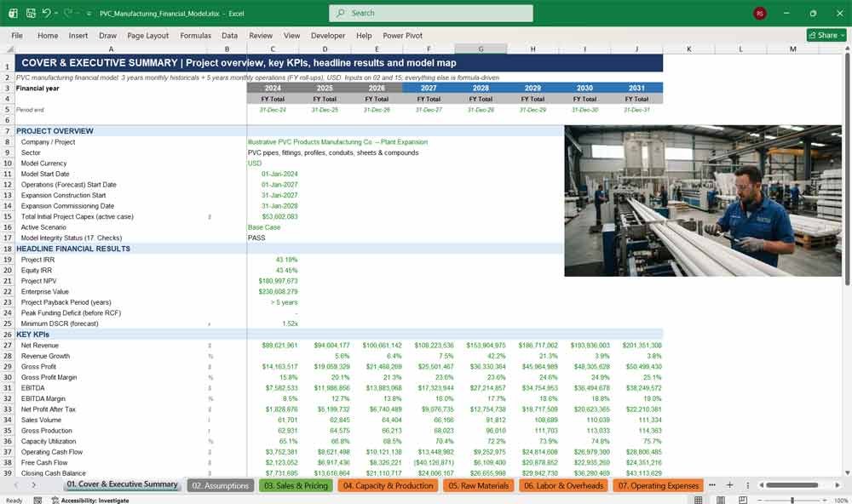Viewport: 852px width, 504px height.
Task: Switch to Normal view icon
Action: click(699, 500)
